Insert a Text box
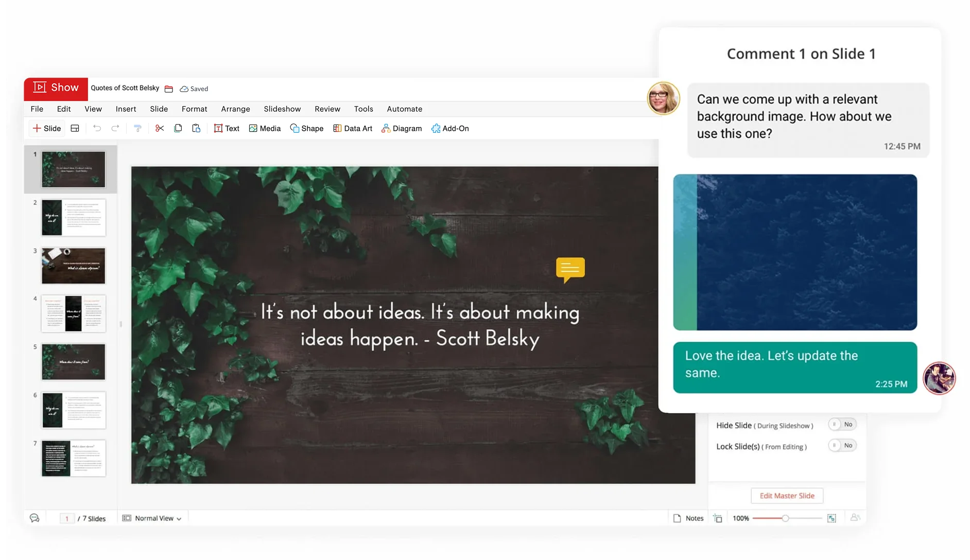The height and width of the screenshot is (560, 970). pos(227,128)
